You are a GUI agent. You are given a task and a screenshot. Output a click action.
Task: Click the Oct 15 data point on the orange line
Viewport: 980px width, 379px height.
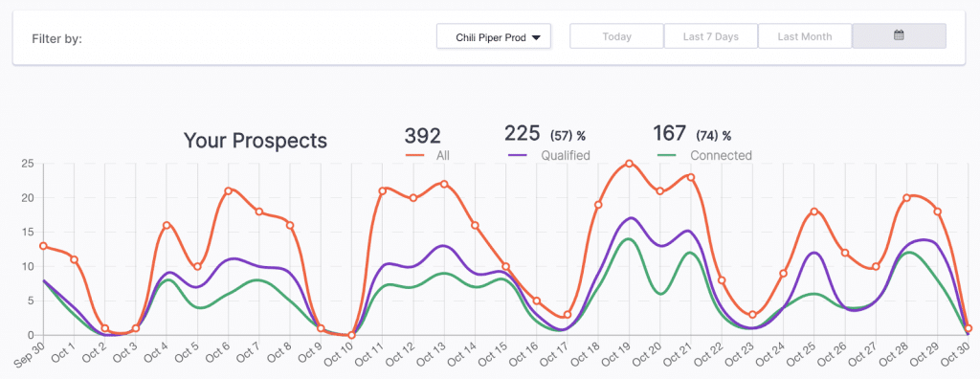coord(505,266)
